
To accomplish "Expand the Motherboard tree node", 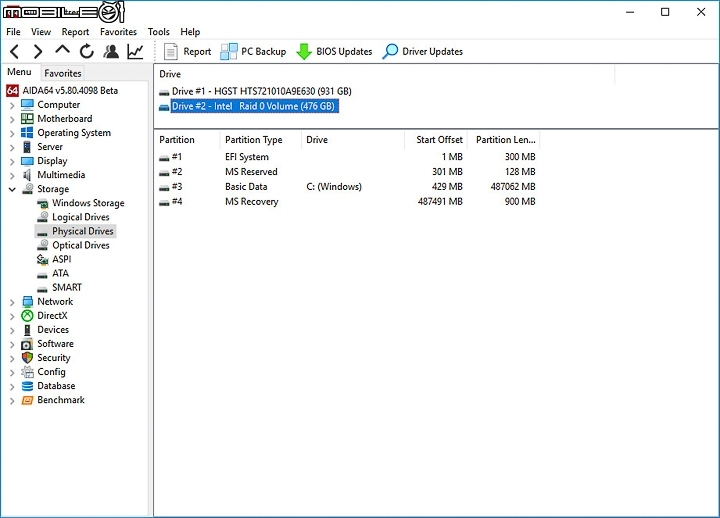I will pos(12,119).
